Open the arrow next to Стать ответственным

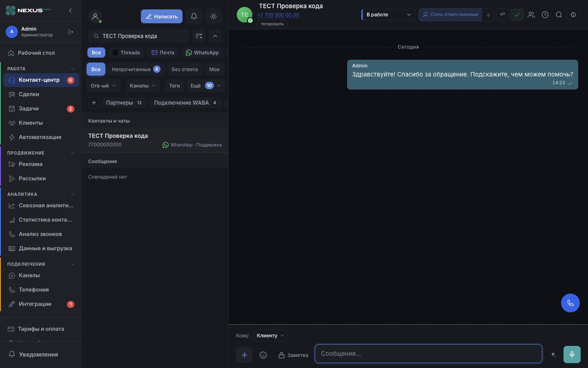pyautogui.click(x=488, y=15)
